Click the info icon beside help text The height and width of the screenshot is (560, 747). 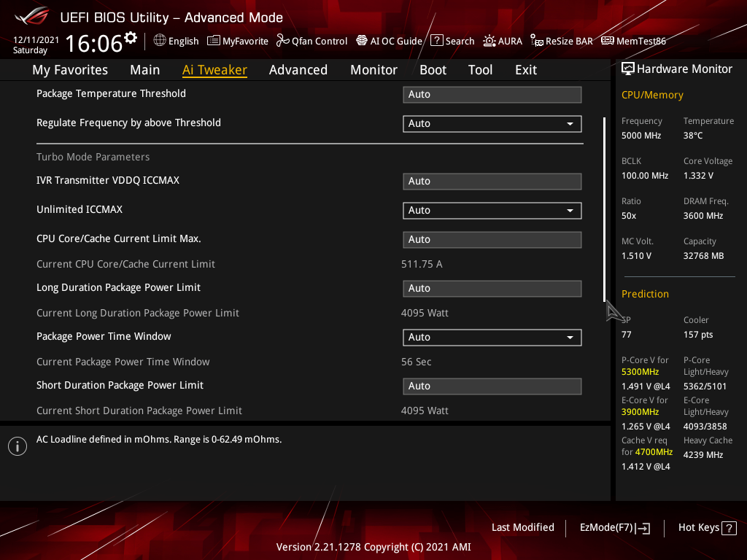(x=18, y=446)
